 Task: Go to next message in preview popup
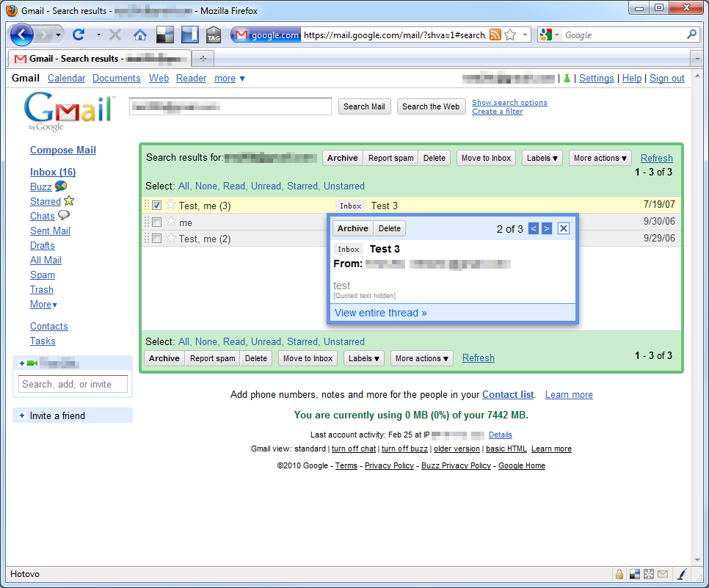(547, 228)
